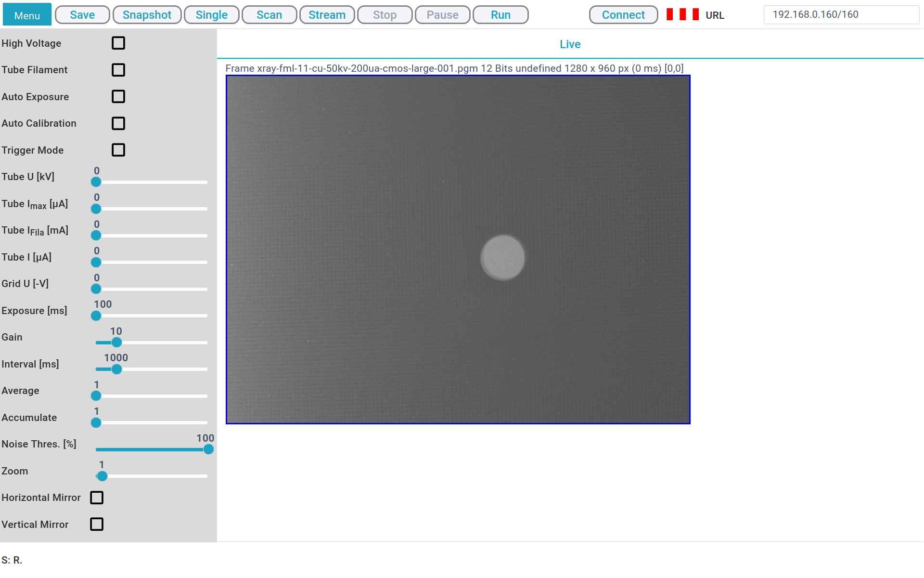Open the Menu button
Viewport: 924px width, 578px height.
(27, 15)
